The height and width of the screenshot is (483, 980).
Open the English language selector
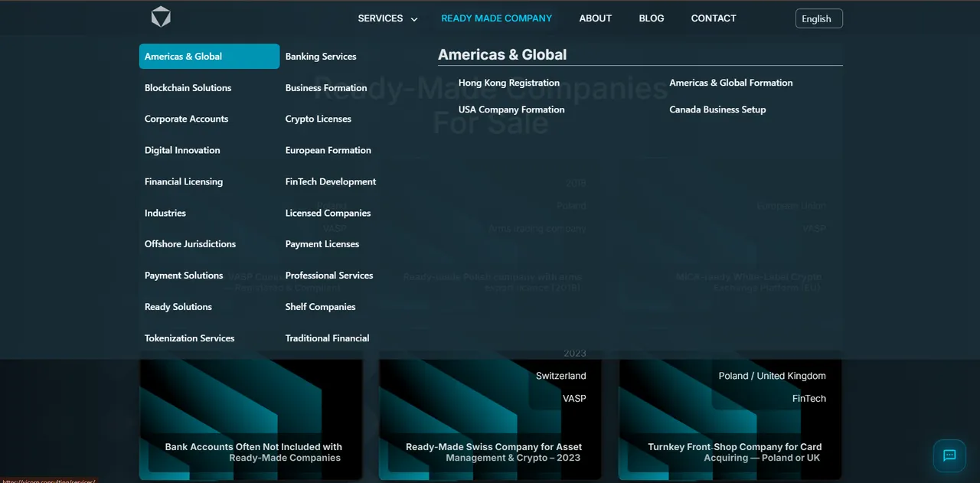[x=819, y=18]
